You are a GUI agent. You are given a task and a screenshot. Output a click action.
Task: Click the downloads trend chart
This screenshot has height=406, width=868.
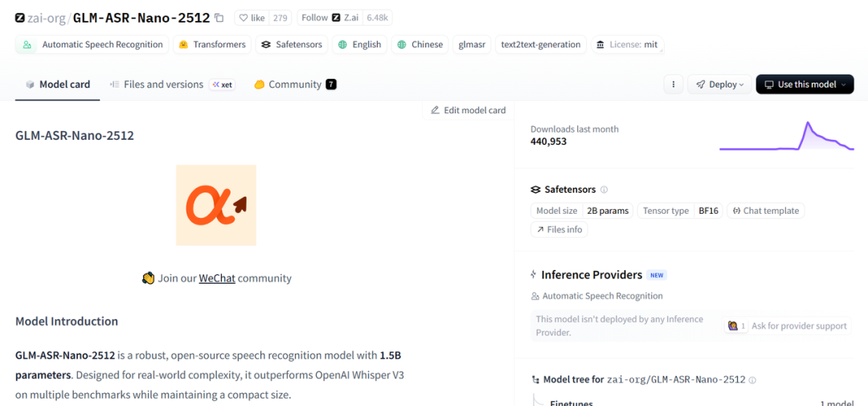(x=786, y=137)
